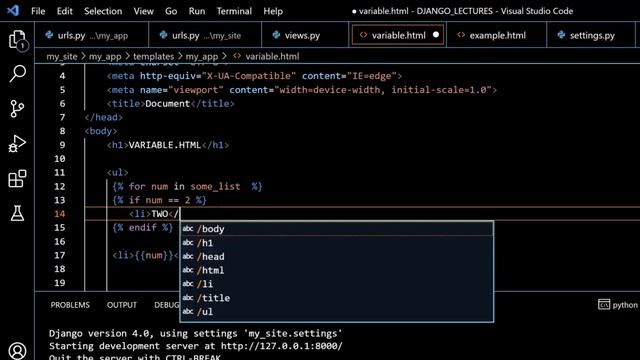Click the '</head>' tag on line 7
640x360 pixels.
click(104, 118)
